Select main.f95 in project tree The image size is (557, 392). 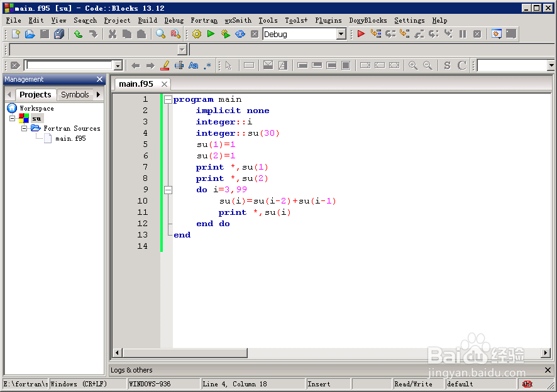tap(70, 138)
